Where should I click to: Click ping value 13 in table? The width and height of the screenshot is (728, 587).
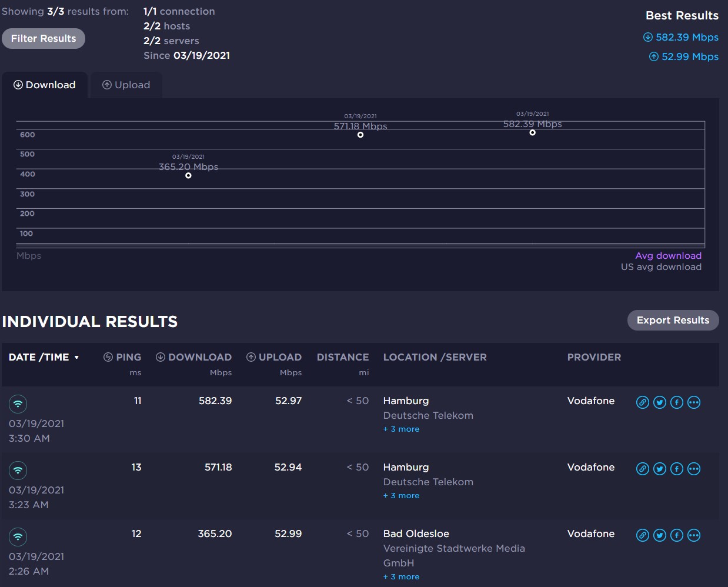click(x=136, y=468)
